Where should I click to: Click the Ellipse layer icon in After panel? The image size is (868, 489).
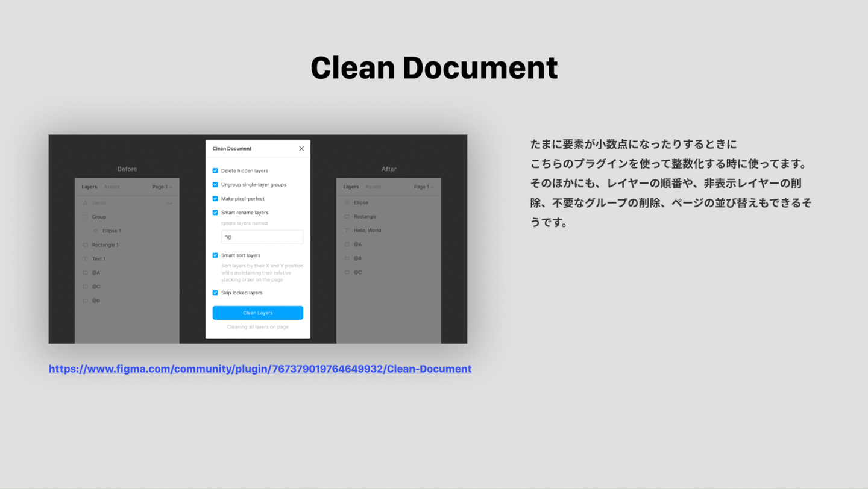(347, 203)
